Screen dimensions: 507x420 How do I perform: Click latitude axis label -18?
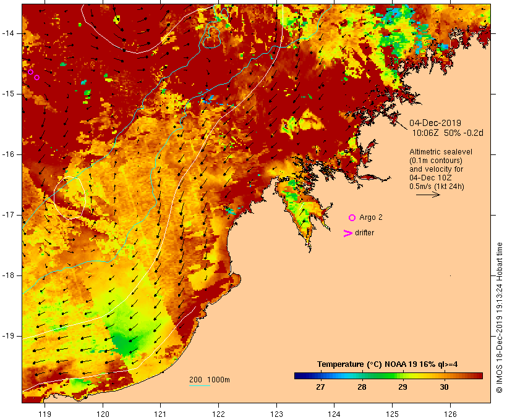pos(8,275)
